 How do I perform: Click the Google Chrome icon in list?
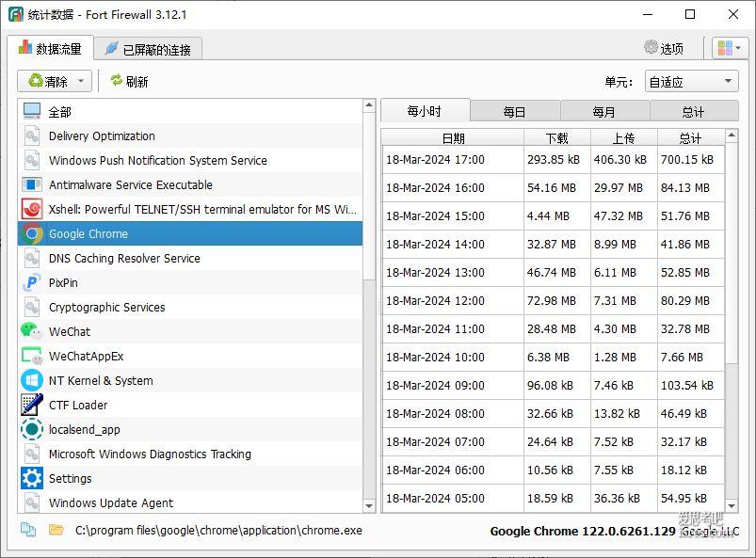(32, 233)
